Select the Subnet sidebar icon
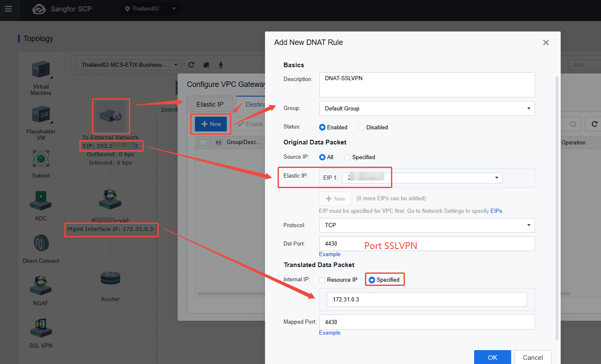The height and width of the screenshot is (364, 601). pyautogui.click(x=41, y=159)
